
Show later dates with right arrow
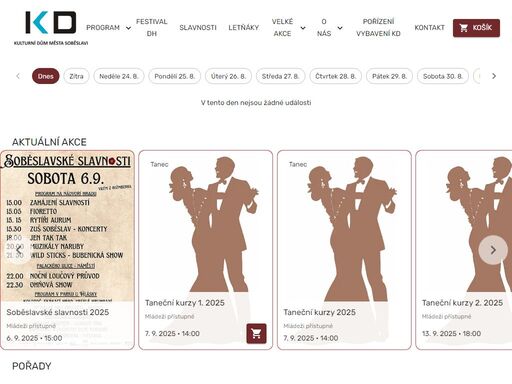tap(494, 76)
